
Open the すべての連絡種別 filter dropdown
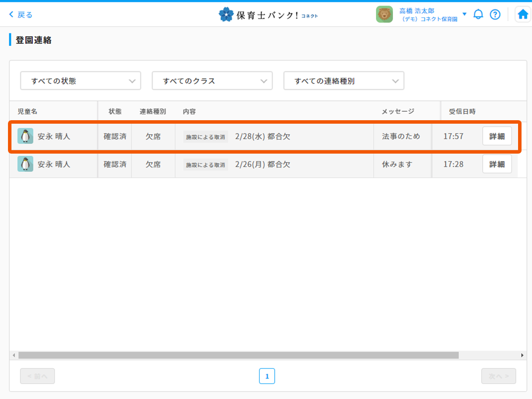344,81
